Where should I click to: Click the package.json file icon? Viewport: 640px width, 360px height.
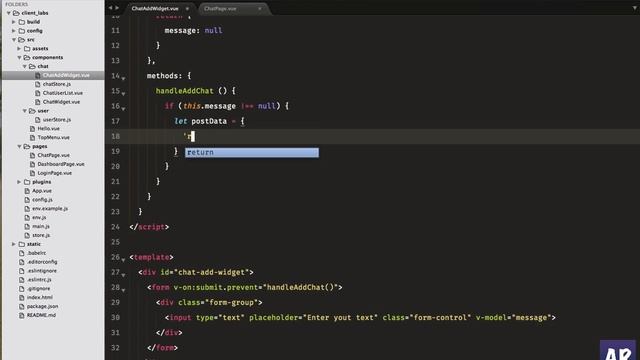coord(22,307)
